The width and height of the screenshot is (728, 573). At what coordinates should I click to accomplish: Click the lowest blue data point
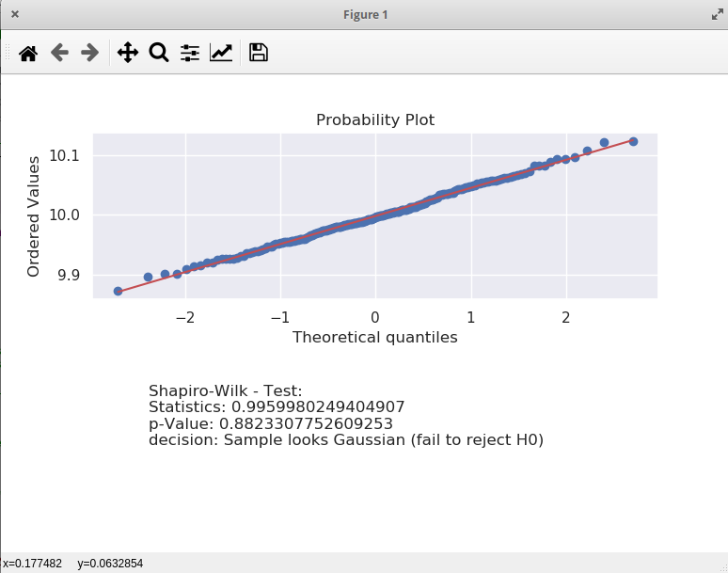click(x=118, y=291)
